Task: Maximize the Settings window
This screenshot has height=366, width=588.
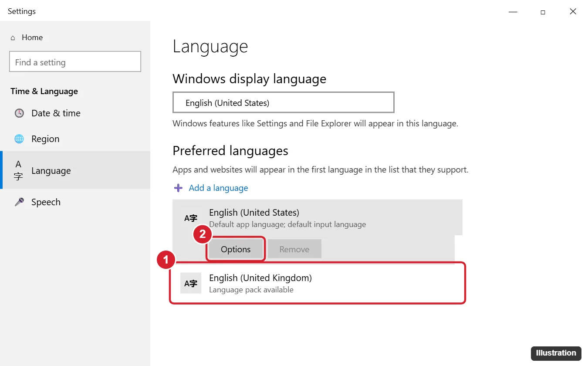Action: click(543, 12)
